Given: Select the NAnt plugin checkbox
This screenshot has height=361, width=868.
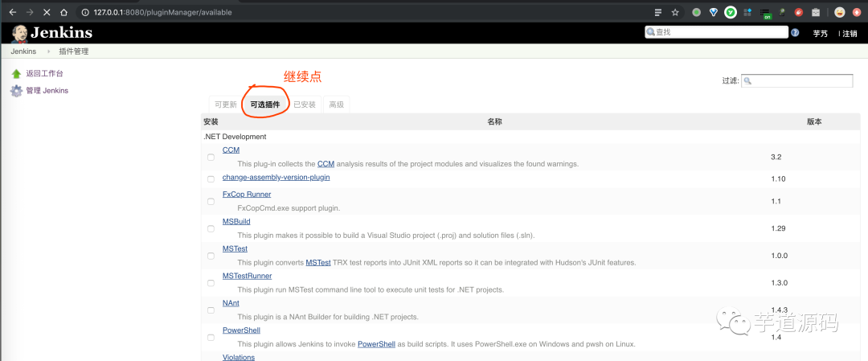Looking at the screenshot, I should 211,310.
